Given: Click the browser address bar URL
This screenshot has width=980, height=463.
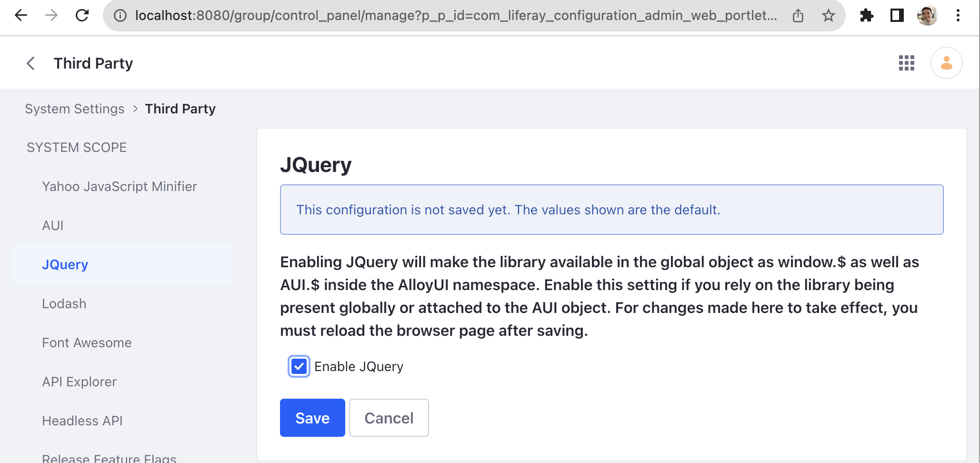Looking at the screenshot, I should [x=455, y=16].
